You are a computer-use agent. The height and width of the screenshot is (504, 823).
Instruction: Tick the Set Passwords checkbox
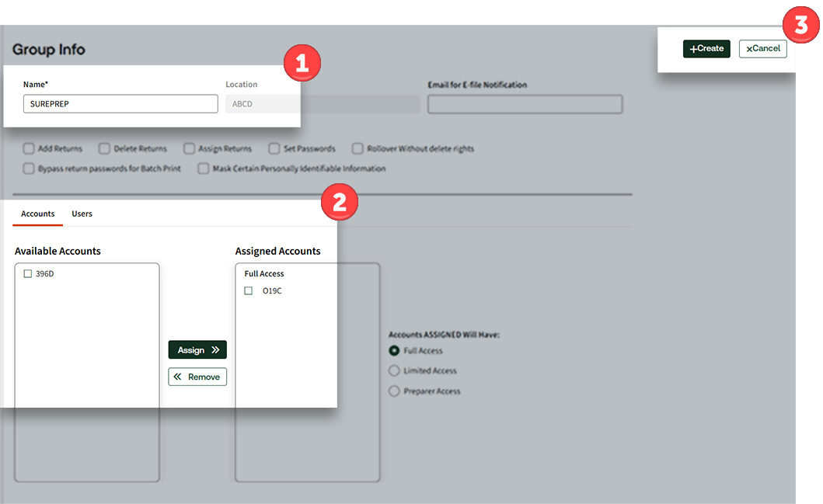click(x=274, y=148)
